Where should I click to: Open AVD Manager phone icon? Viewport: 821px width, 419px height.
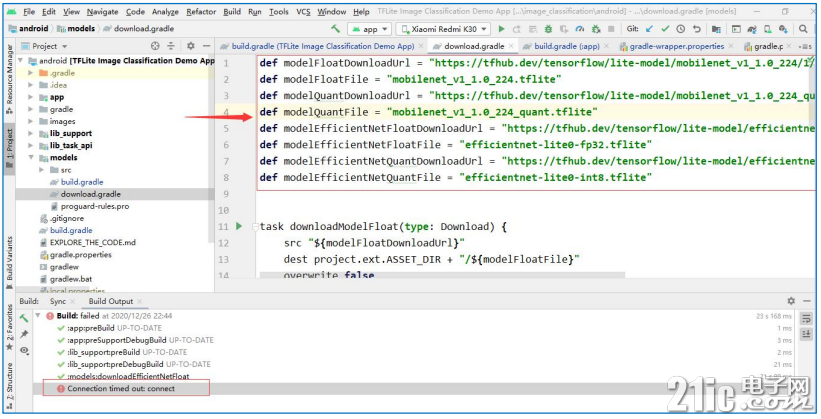click(x=768, y=29)
